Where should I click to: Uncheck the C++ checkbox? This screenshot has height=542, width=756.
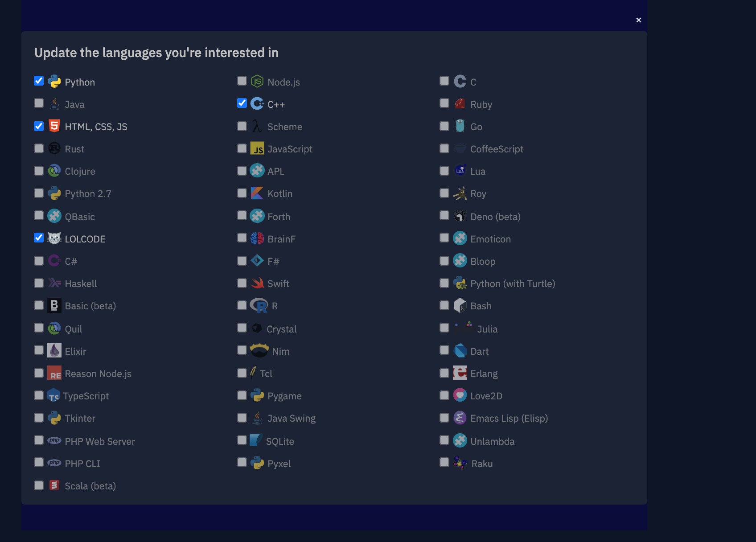click(x=242, y=103)
